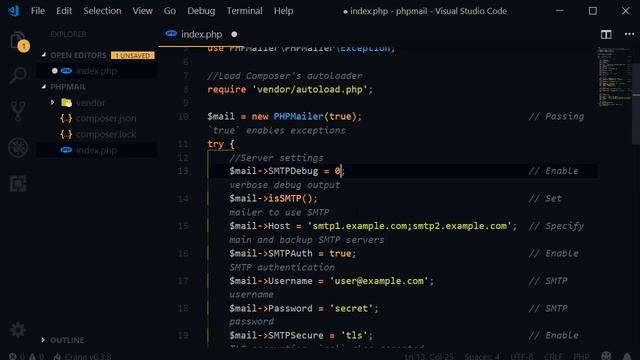This screenshot has height=360, width=640.
Task: Open the editor More Actions ellipsis
Action: (x=629, y=34)
